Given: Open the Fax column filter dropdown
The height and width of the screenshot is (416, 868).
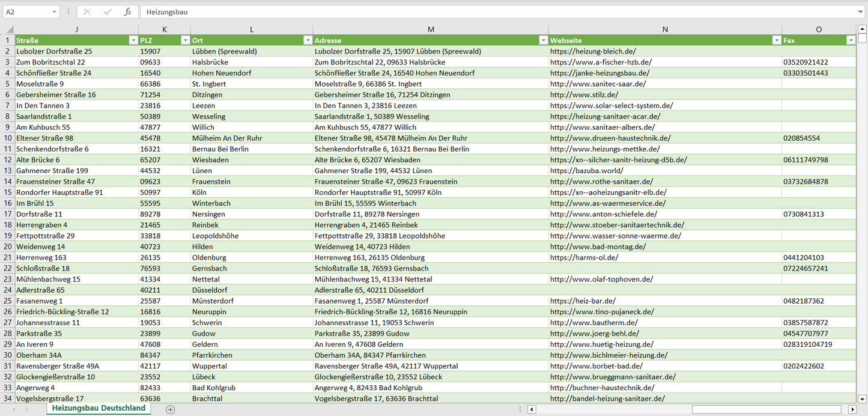Looking at the screenshot, I should click(x=850, y=40).
